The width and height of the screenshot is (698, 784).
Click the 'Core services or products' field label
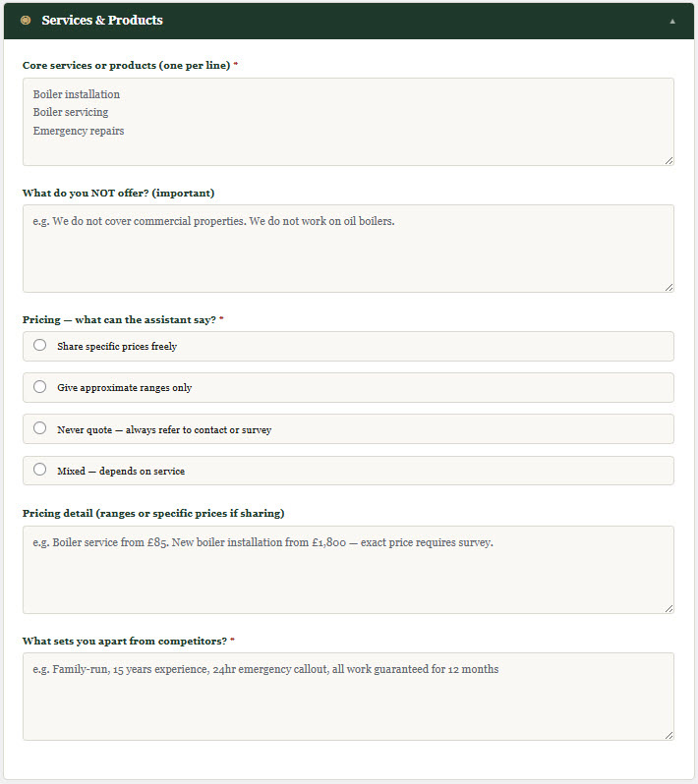tap(126, 66)
